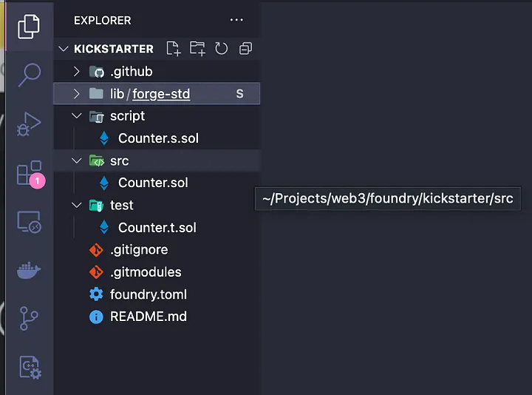Click the New Folder icon
The height and width of the screenshot is (395, 532).
coord(197,49)
